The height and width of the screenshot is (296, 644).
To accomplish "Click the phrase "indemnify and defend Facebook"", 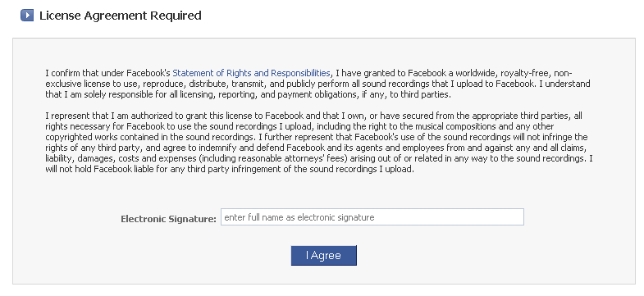I will click(x=265, y=148).
